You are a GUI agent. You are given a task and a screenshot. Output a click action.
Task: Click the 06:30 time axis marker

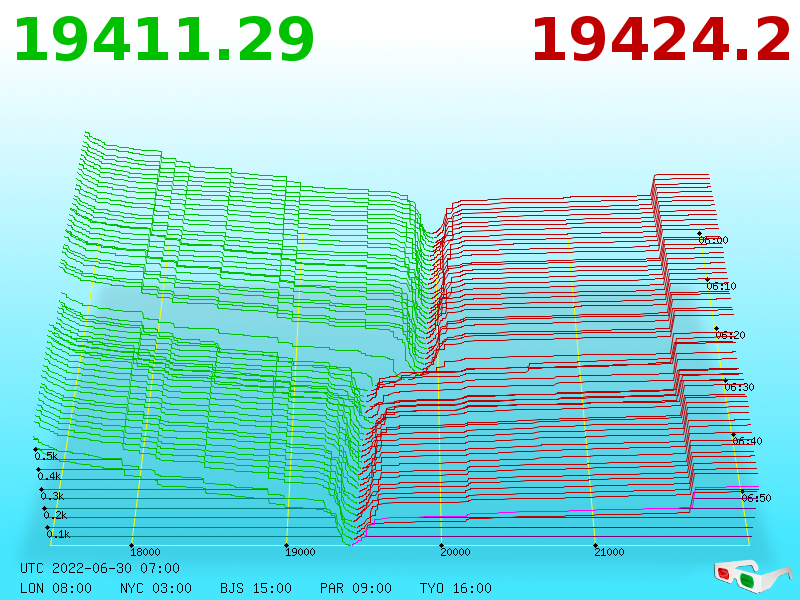(739, 387)
